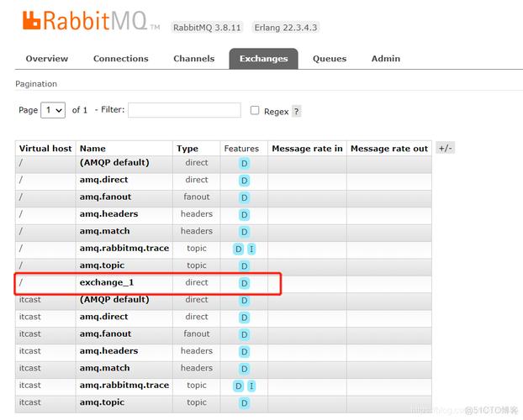Image resolution: width=523 pixels, height=420 pixels.
Task: Go to the Queues tab
Action: 330,59
